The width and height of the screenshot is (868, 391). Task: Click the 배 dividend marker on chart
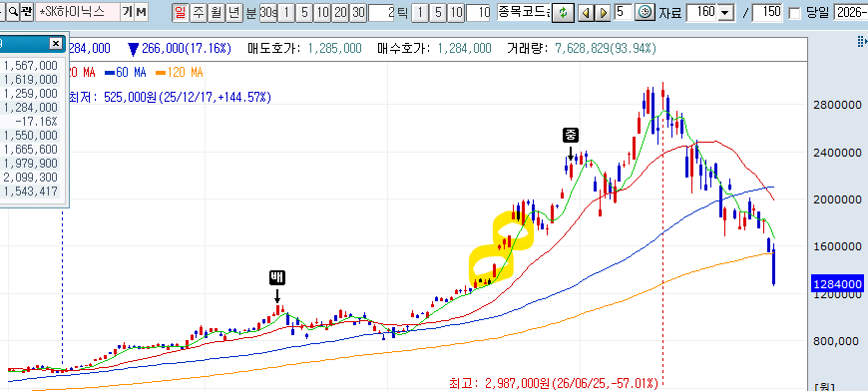pos(276,277)
